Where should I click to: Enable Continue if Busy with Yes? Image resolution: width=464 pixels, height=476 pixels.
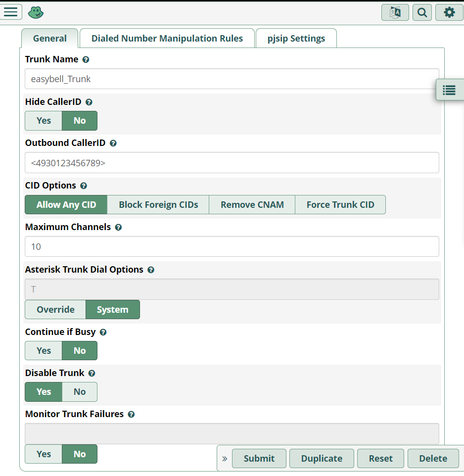coord(44,351)
